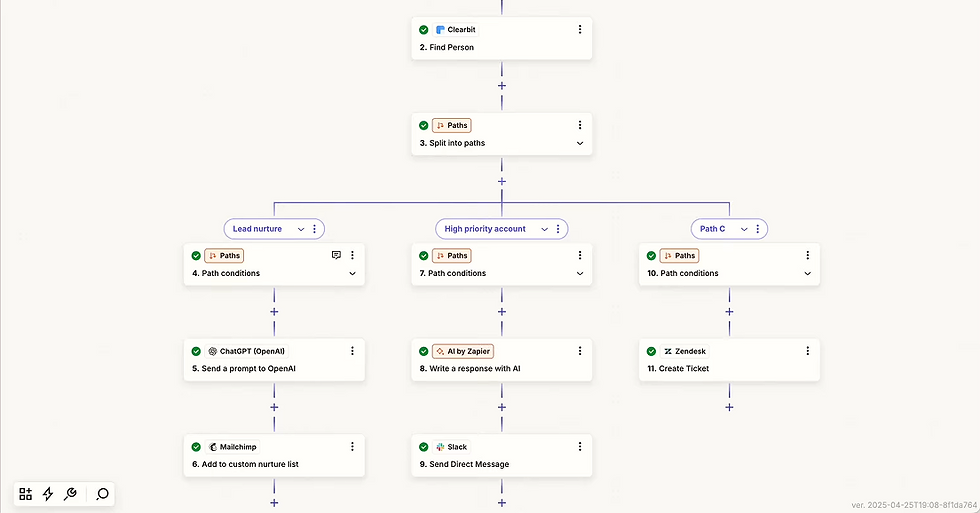The image size is (980, 513).
Task: Open three-dot menu on Slack step
Action: [580, 447]
